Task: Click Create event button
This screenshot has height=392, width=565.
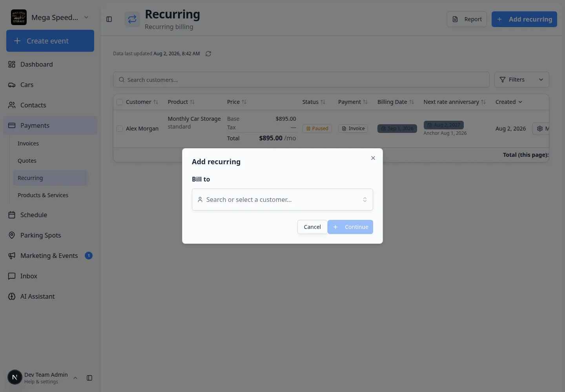Action: tap(50, 41)
